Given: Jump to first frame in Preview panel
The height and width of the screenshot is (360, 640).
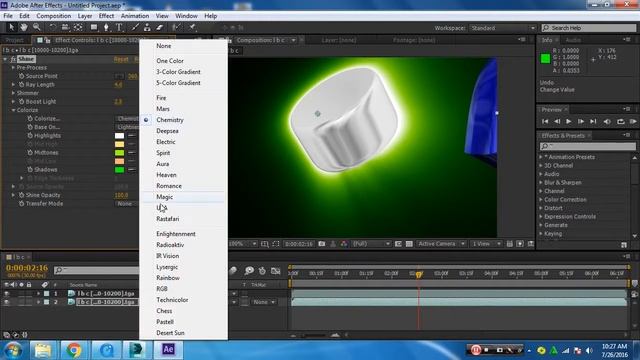Looking at the screenshot, I should click(545, 122).
